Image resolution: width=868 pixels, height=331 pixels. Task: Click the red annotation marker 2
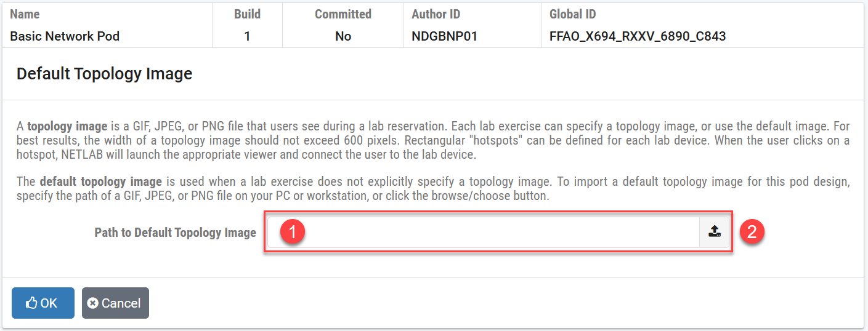pyautogui.click(x=752, y=232)
